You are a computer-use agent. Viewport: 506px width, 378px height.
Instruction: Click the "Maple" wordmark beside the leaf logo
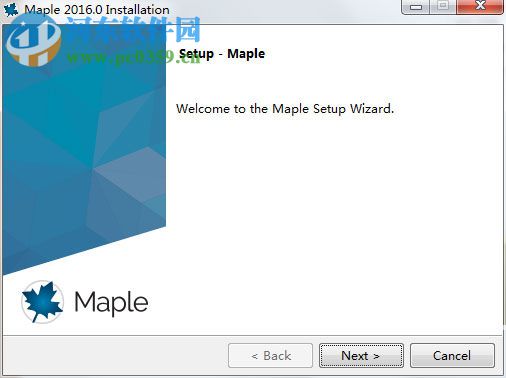pyautogui.click(x=111, y=303)
